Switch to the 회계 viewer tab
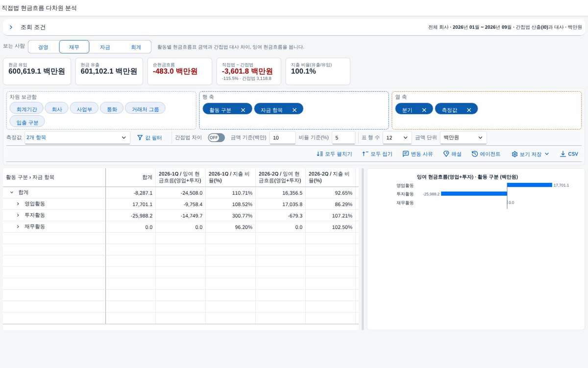This screenshot has width=588, height=368. pos(136,47)
